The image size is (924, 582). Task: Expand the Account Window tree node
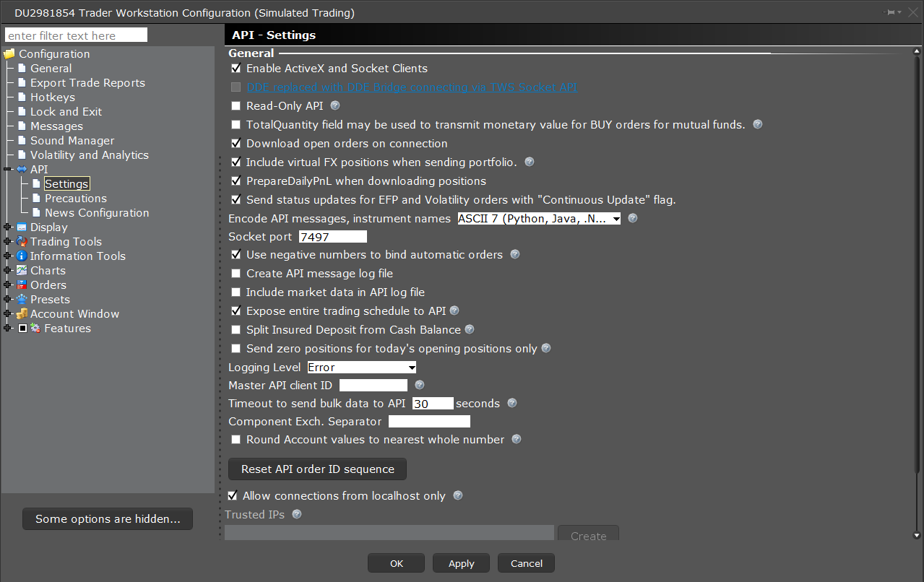[7, 314]
